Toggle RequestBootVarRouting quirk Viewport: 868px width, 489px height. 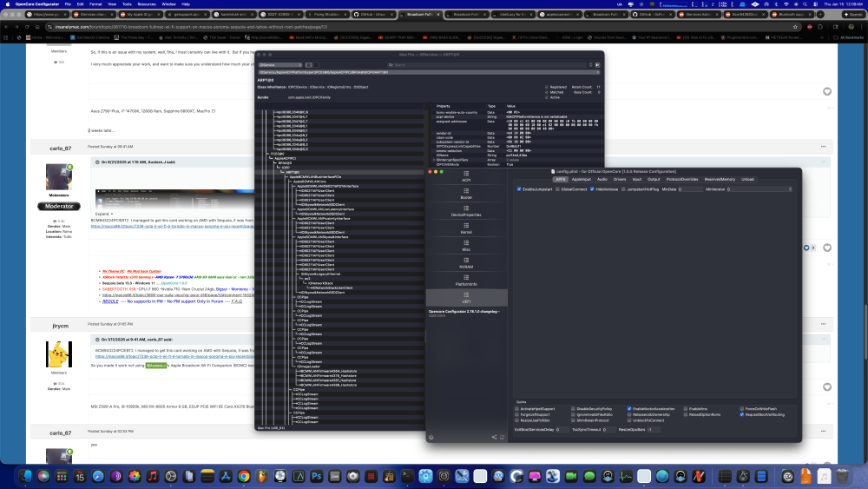(742, 414)
